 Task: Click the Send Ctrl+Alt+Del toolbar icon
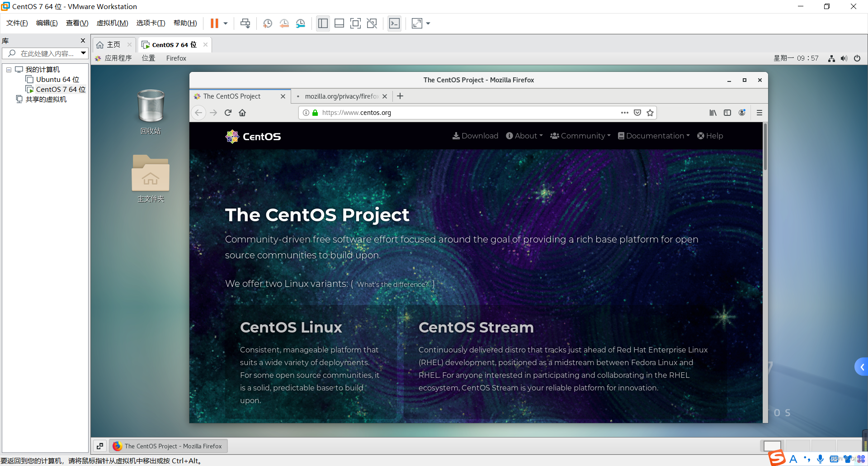tap(245, 24)
